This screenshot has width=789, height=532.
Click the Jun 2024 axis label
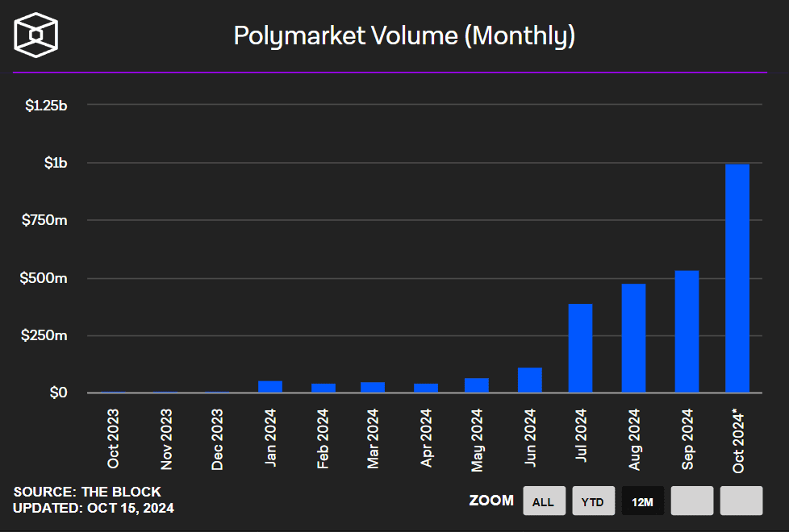click(x=530, y=438)
